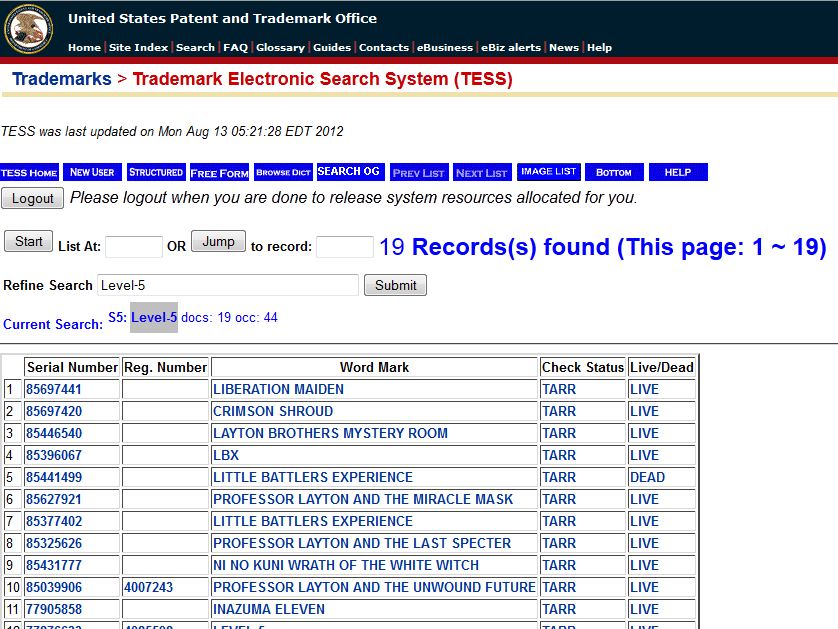
Task: Go to Search in the header navigation
Action: tap(195, 48)
